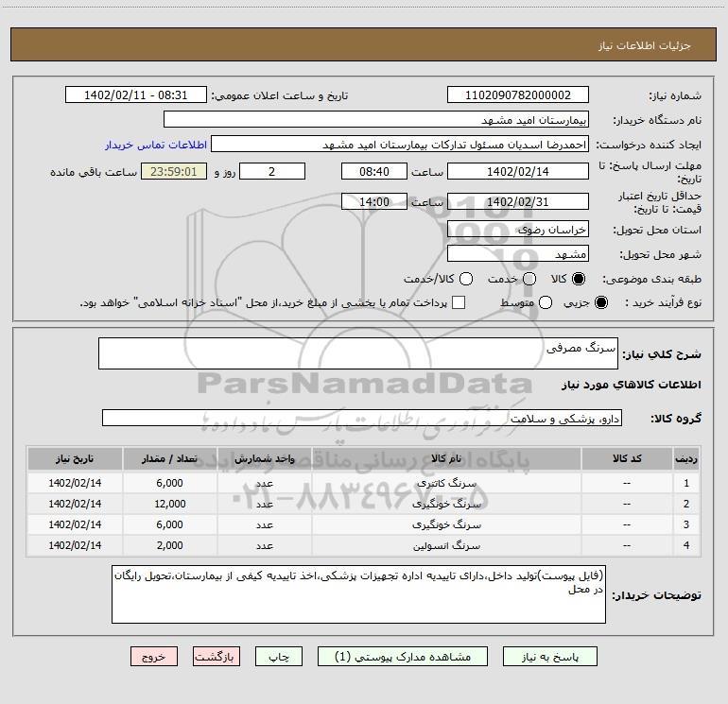Select the کالا/خدمت radio button
728x704 pixels.
tap(466, 279)
